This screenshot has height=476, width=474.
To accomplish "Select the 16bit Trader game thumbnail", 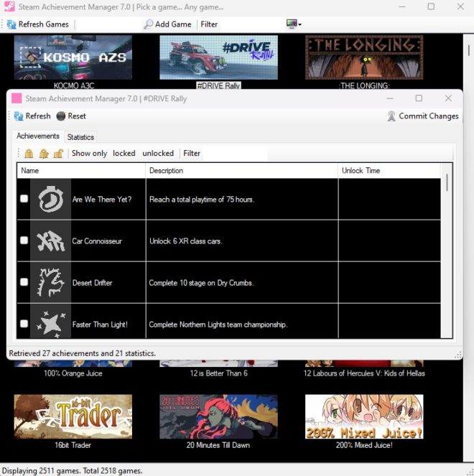I will tap(73, 416).
